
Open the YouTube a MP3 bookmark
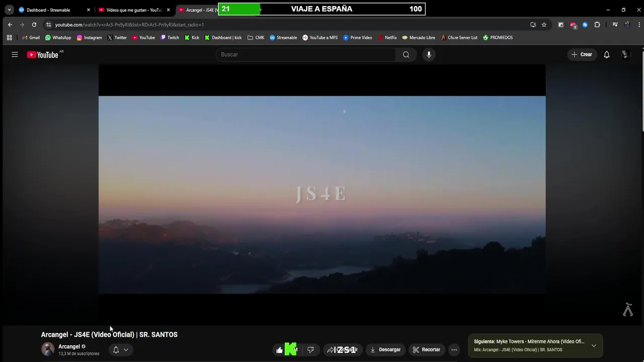click(x=320, y=38)
